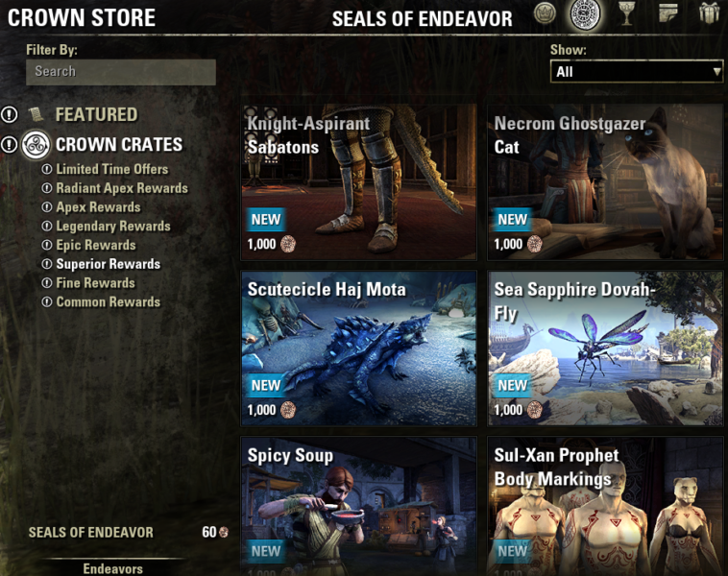
Task: Open the Scutecicle Haj Mota item
Action: coord(359,348)
